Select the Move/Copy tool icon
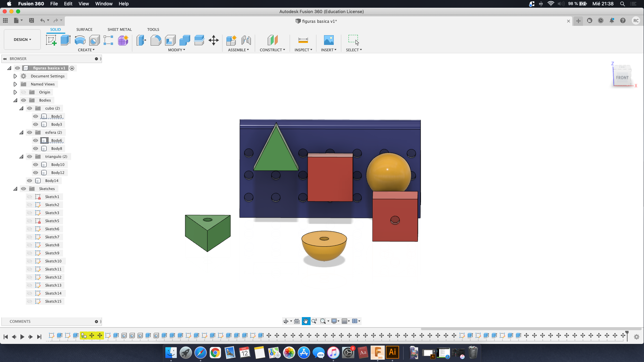 [214, 40]
